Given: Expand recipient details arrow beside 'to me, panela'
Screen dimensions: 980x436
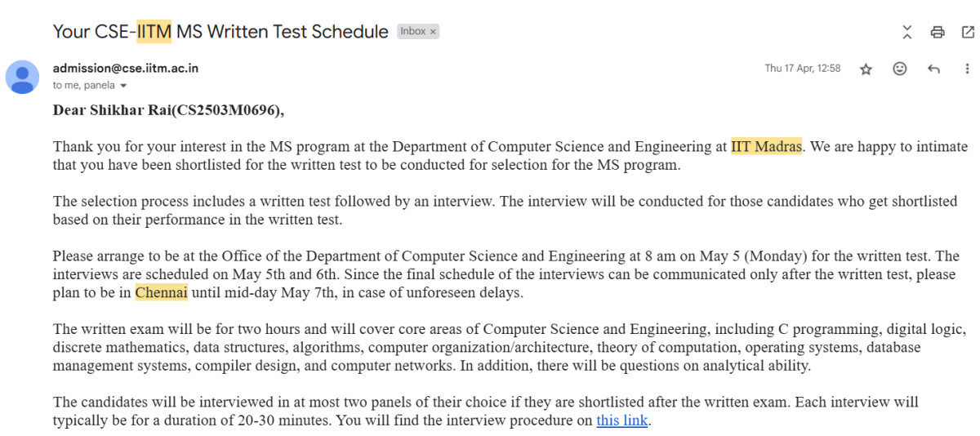Looking at the screenshot, I should point(123,86).
